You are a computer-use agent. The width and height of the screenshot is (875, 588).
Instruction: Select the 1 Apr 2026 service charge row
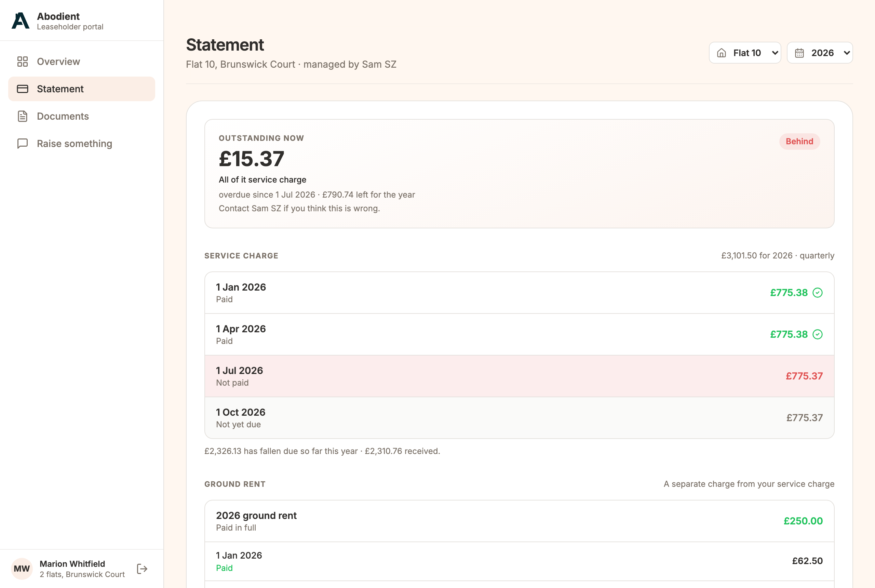tap(519, 334)
